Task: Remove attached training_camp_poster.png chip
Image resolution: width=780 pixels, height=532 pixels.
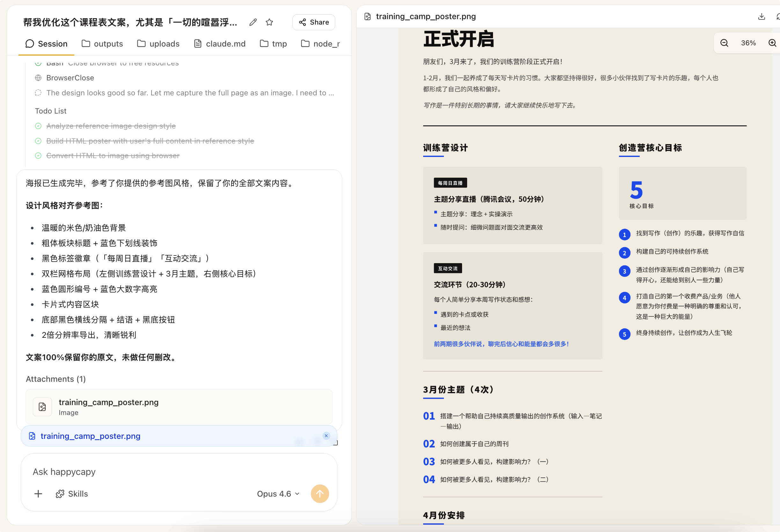Action: click(x=326, y=436)
